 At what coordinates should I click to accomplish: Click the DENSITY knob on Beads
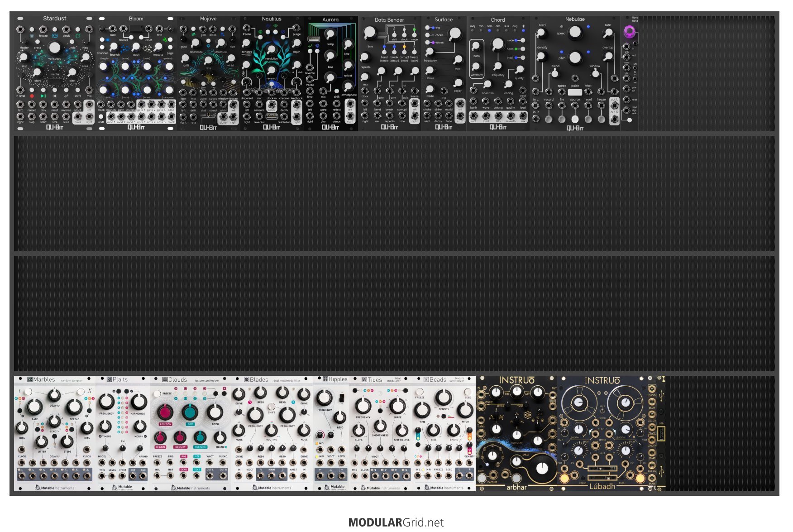click(x=444, y=397)
